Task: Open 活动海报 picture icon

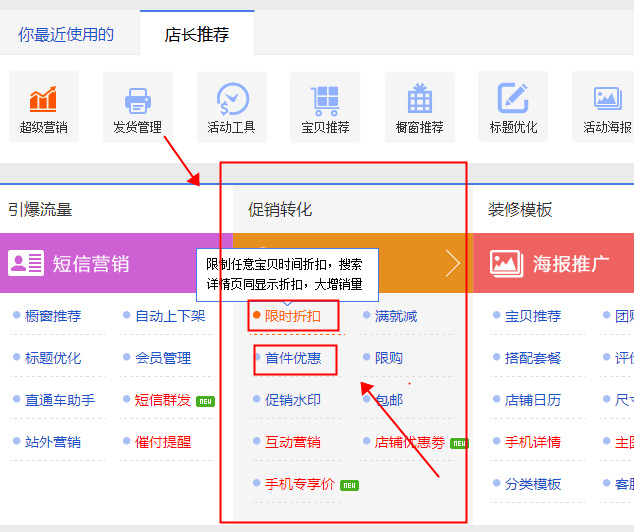Action: tap(607, 98)
